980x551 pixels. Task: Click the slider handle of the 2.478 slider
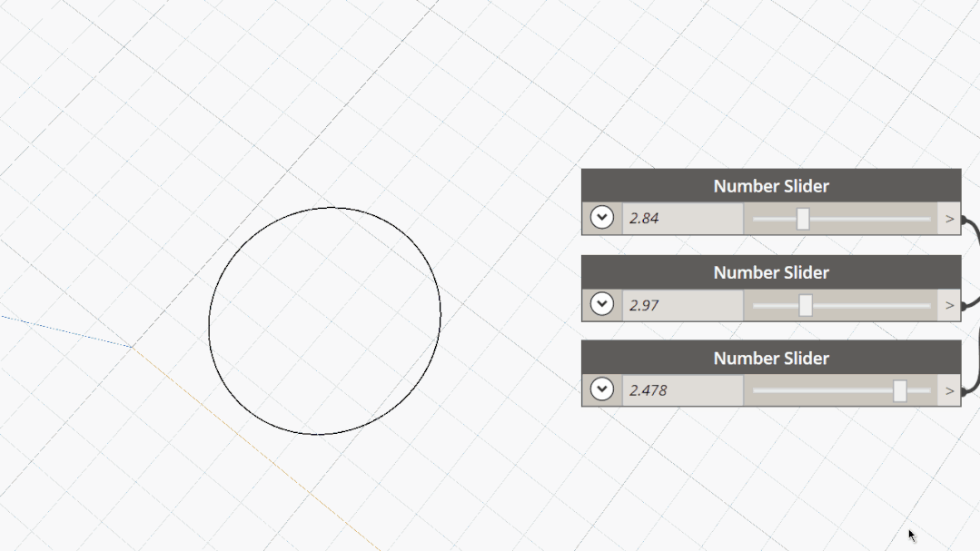point(900,391)
